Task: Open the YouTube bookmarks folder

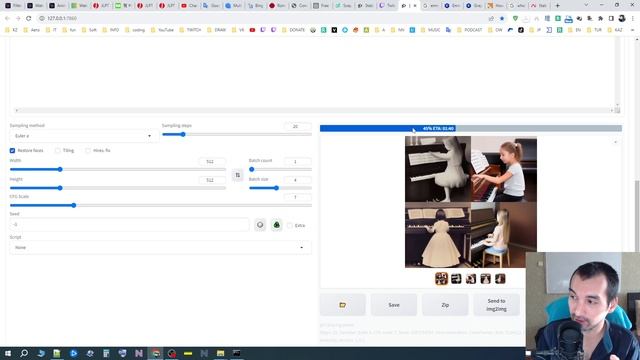Action: click(x=162, y=30)
